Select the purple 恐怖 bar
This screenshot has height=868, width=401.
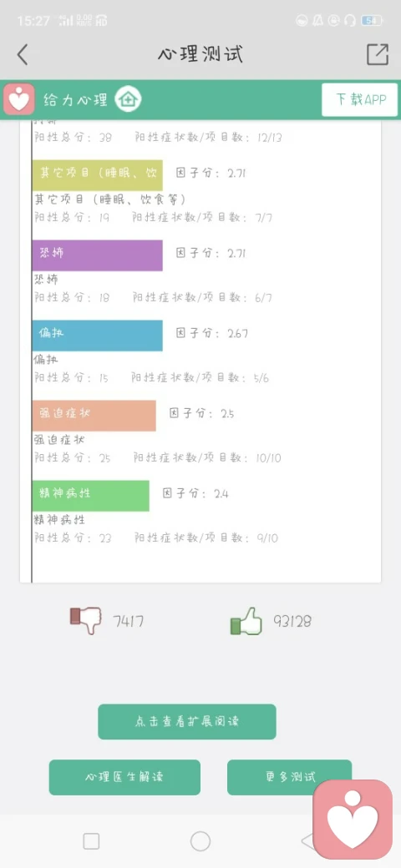point(98,255)
